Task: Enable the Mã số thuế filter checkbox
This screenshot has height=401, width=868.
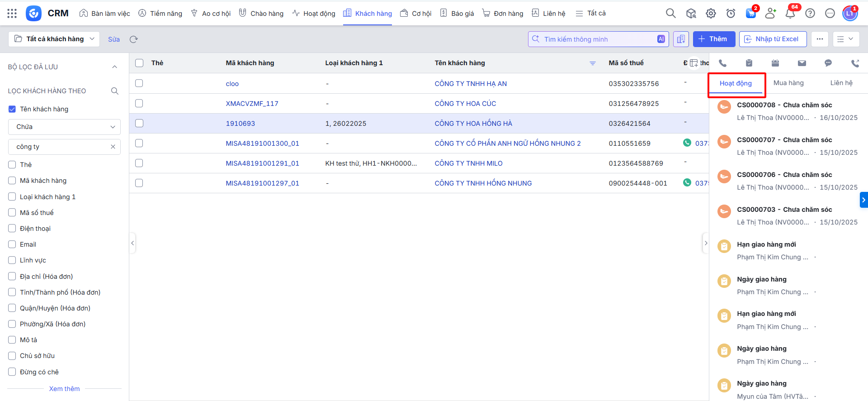Action: [x=12, y=213]
